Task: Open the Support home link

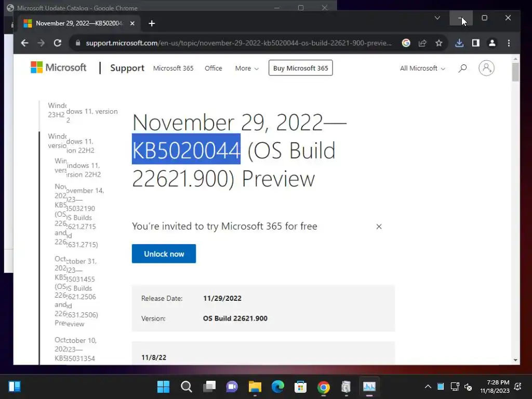Action: (127, 68)
